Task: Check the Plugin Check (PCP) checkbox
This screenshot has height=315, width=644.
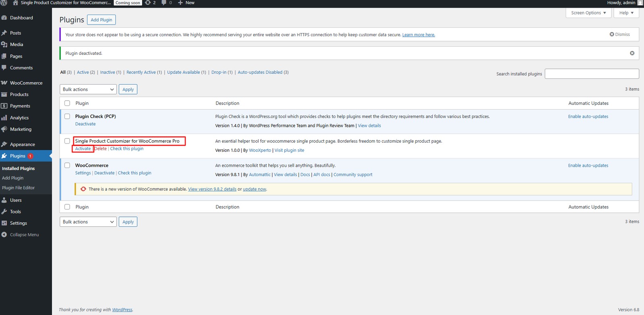Action: point(67,116)
